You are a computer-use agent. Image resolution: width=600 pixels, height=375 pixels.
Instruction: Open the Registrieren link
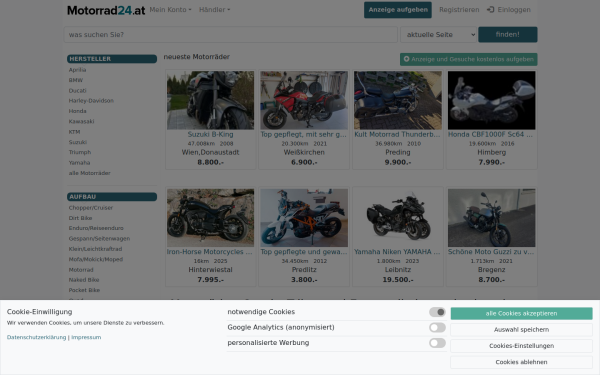(459, 10)
